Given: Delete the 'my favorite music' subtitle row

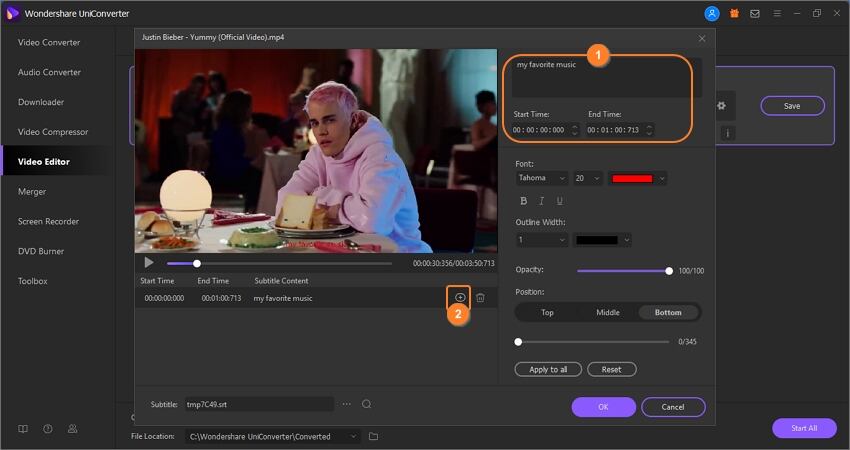Looking at the screenshot, I should (480, 298).
